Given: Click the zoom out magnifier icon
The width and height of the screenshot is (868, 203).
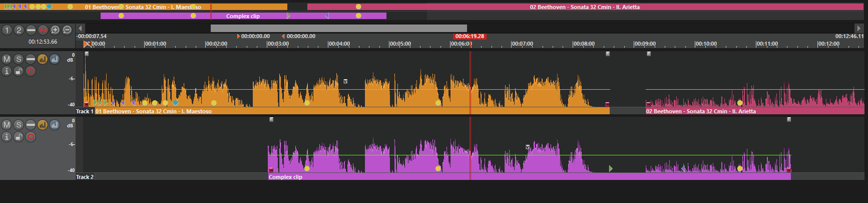Looking at the screenshot, I should click(67, 30).
